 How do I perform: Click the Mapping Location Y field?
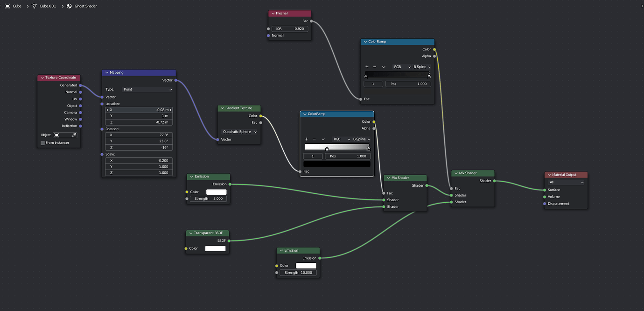click(139, 116)
